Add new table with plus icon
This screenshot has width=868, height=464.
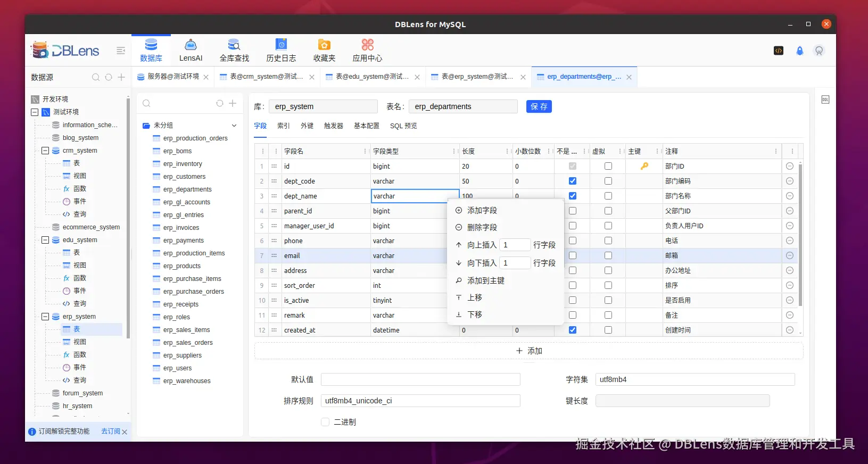point(233,103)
